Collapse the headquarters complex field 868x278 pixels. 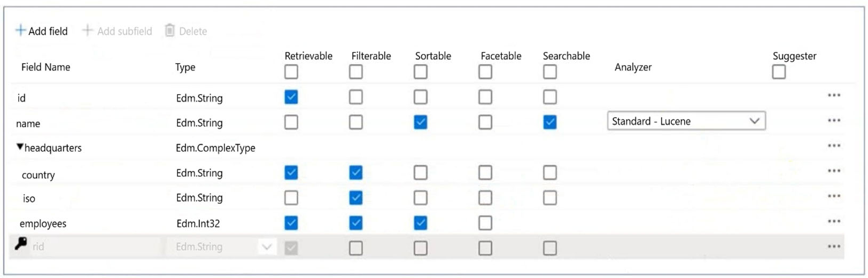coord(20,147)
